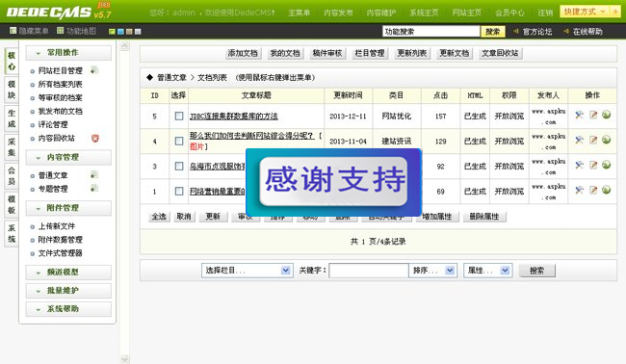The height and width of the screenshot is (364, 626).
Task: Open the article titled JDBC连接集群数据库的方法
Action: pos(234,117)
